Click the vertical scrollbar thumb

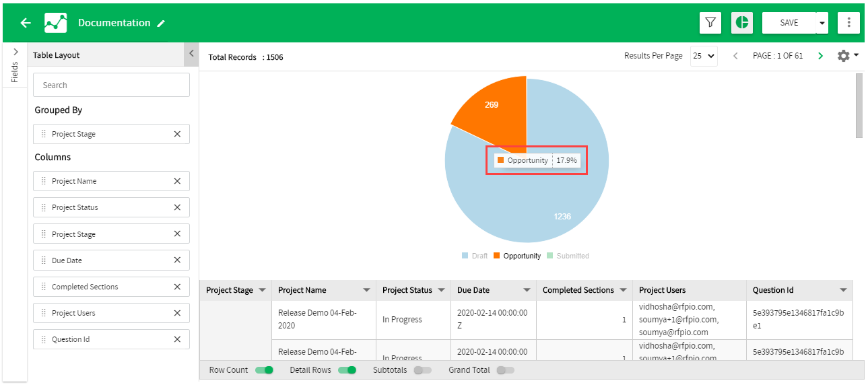coord(859,105)
